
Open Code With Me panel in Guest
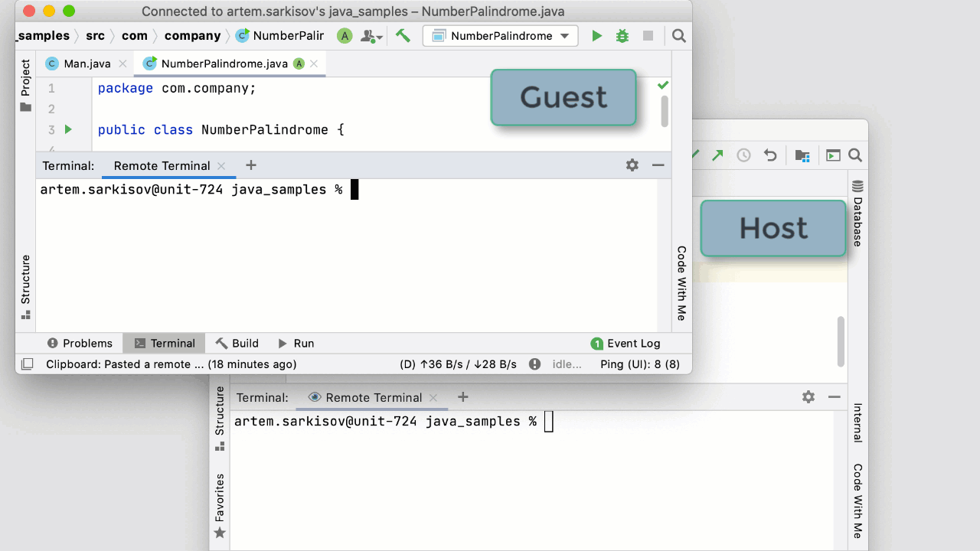681,283
